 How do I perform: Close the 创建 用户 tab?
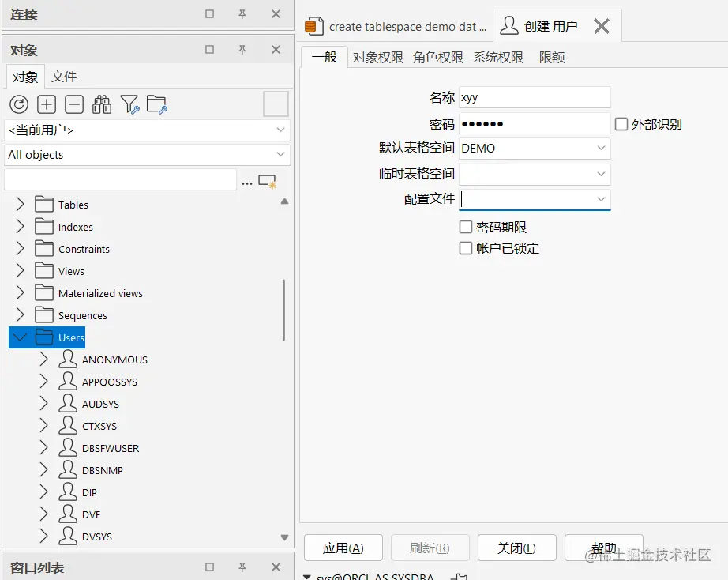[602, 26]
